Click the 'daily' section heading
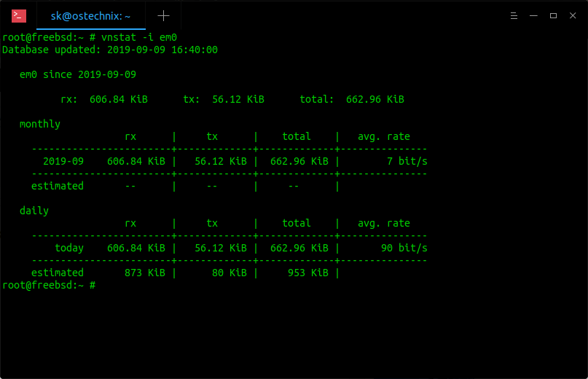 pyautogui.click(x=34, y=211)
